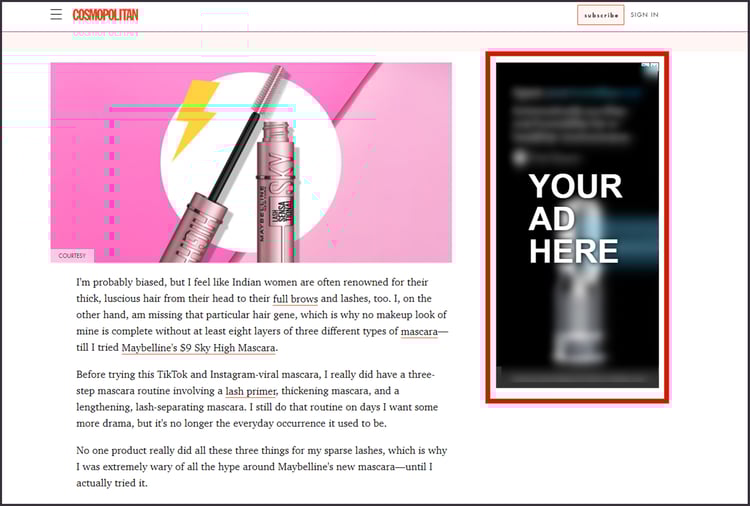Click paragraph starting 'Before trying this TikTok'
This screenshot has height=506, width=750.
(x=257, y=399)
